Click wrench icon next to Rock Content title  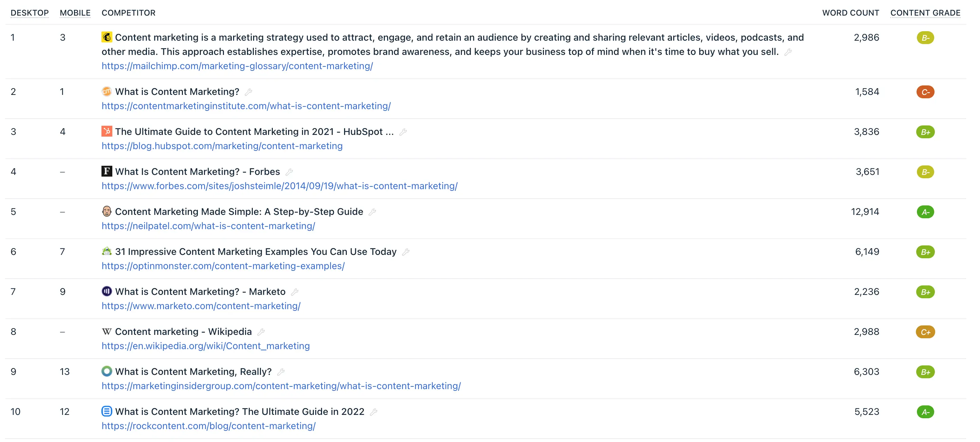click(374, 412)
